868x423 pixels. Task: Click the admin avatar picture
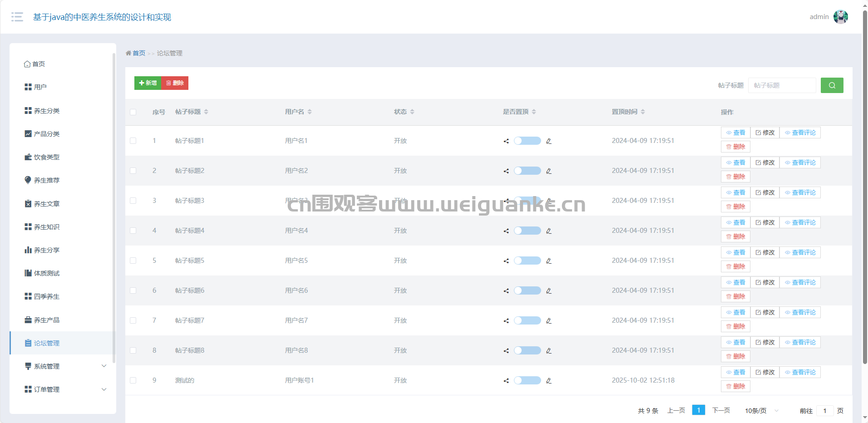[840, 17]
